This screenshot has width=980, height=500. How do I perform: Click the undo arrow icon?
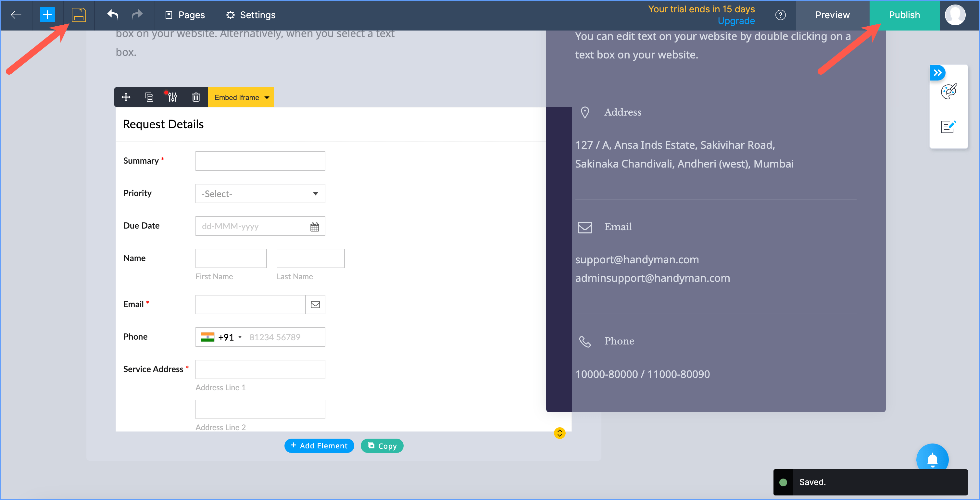click(113, 15)
